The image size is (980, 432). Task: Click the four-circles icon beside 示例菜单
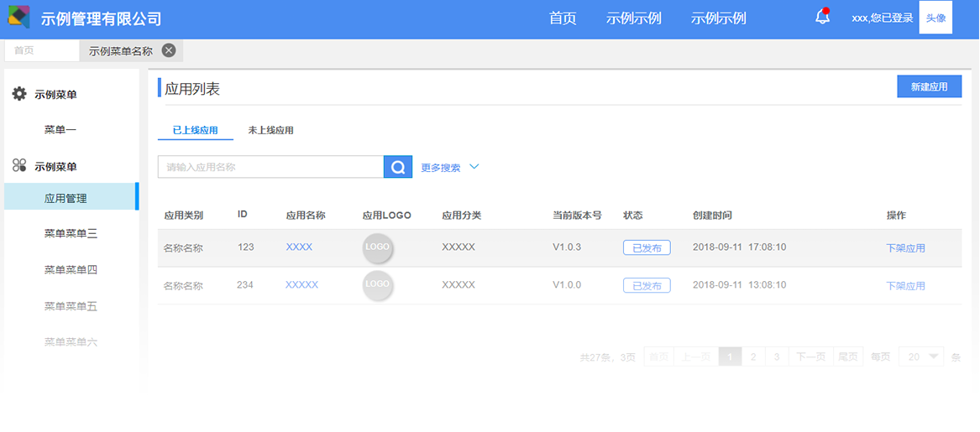pyautogui.click(x=19, y=166)
